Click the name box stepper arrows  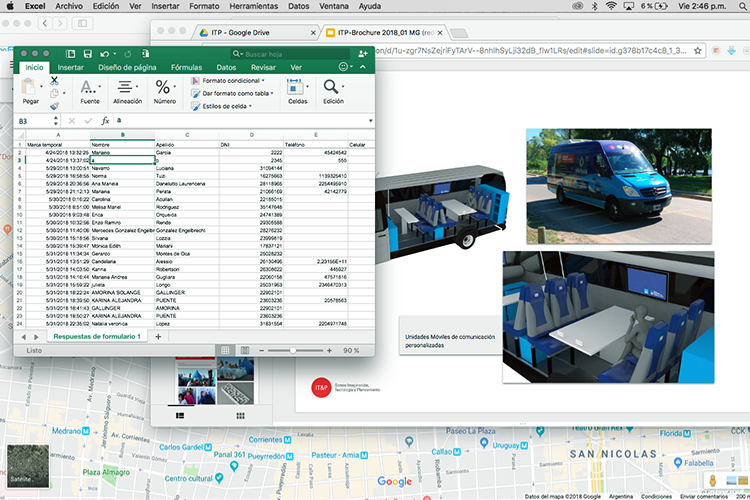(x=55, y=121)
